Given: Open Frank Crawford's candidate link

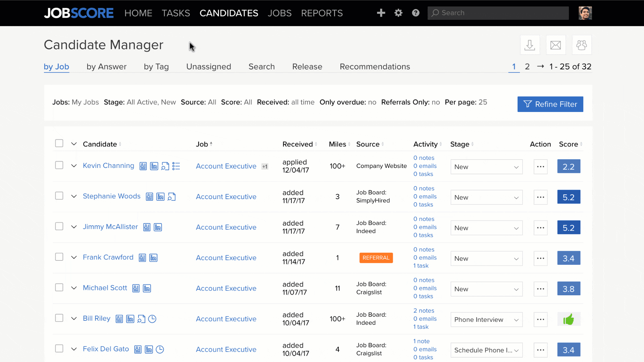Looking at the screenshot, I should [x=108, y=257].
